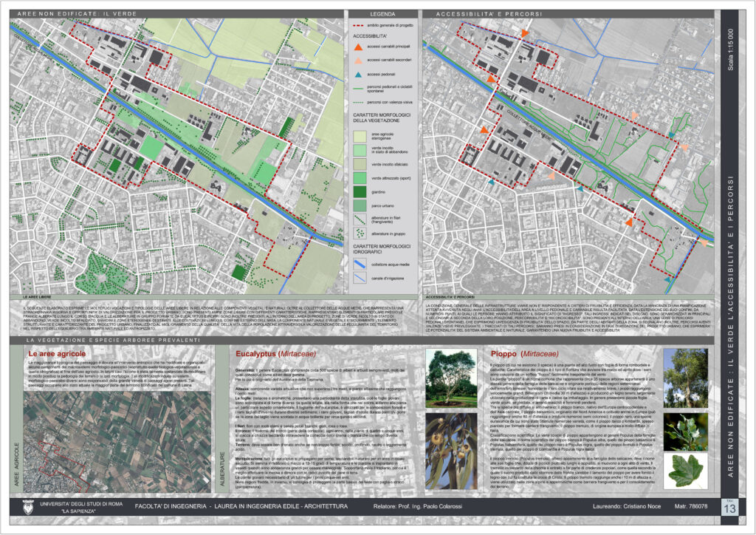Click 'Relatore: Prof. Ing. Paolo Colarossi' text
The image size is (756, 535).
point(418,506)
